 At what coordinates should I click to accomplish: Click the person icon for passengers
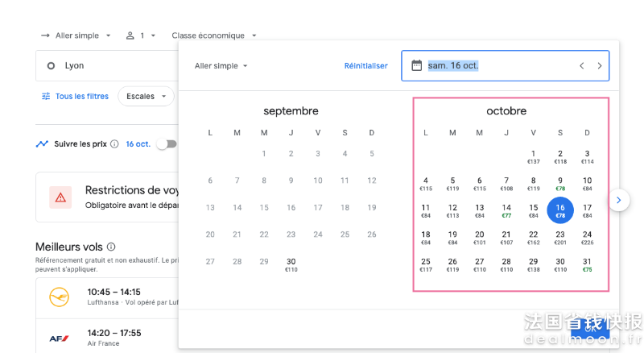click(x=130, y=35)
